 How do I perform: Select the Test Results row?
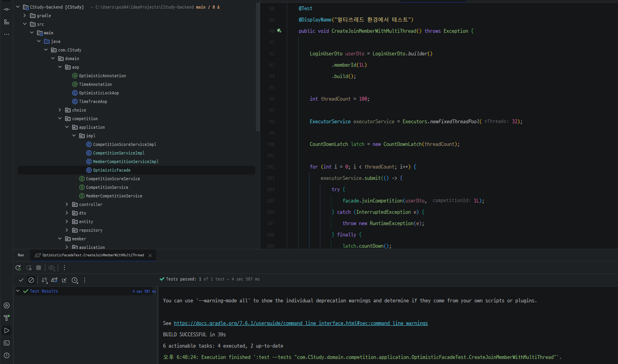(86, 291)
